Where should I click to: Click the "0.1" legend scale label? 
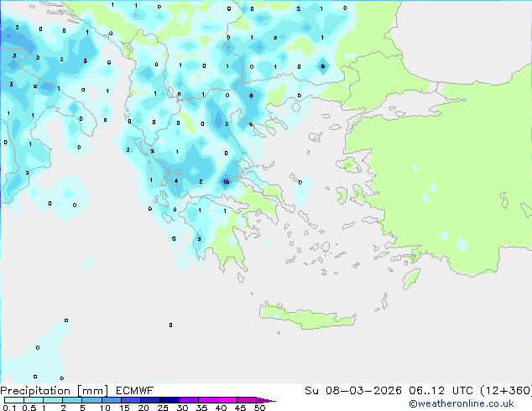pos(9,408)
